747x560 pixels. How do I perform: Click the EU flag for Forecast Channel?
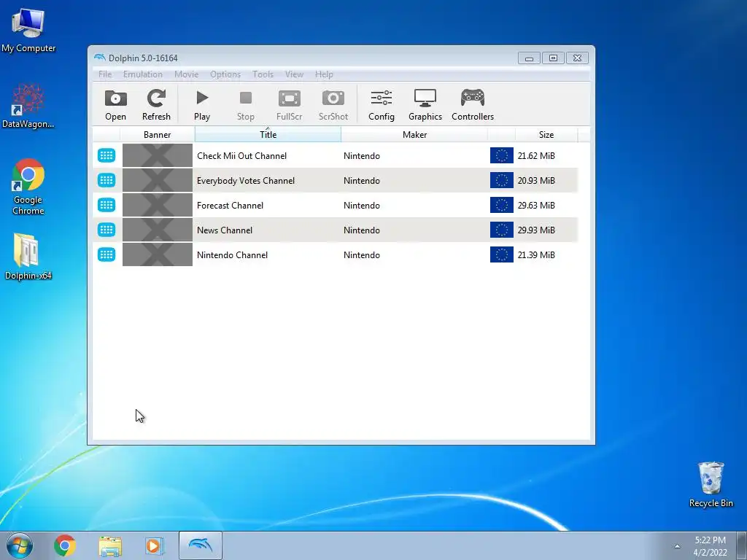[502, 205]
